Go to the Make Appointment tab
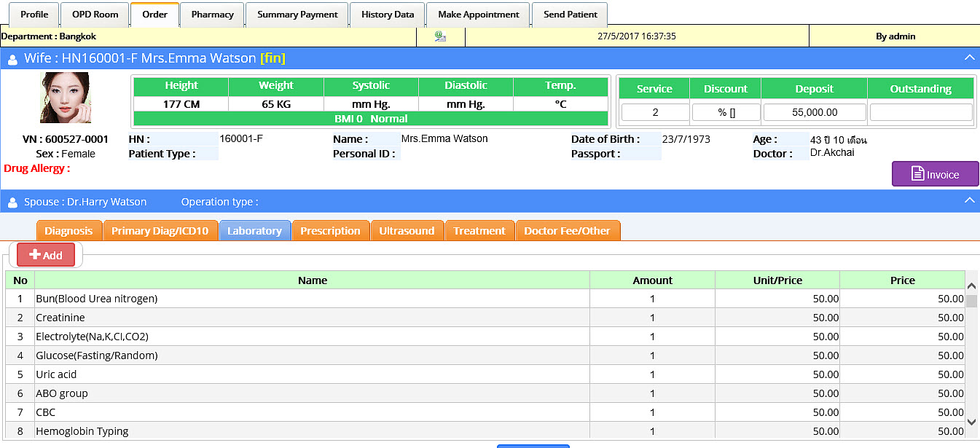The image size is (980, 448). click(x=478, y=15)
